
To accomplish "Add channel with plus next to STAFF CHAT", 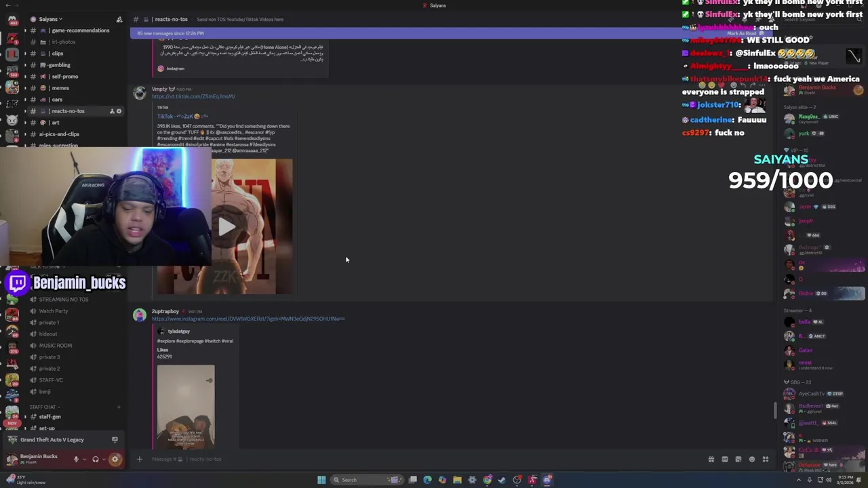I will click(119, 407).
